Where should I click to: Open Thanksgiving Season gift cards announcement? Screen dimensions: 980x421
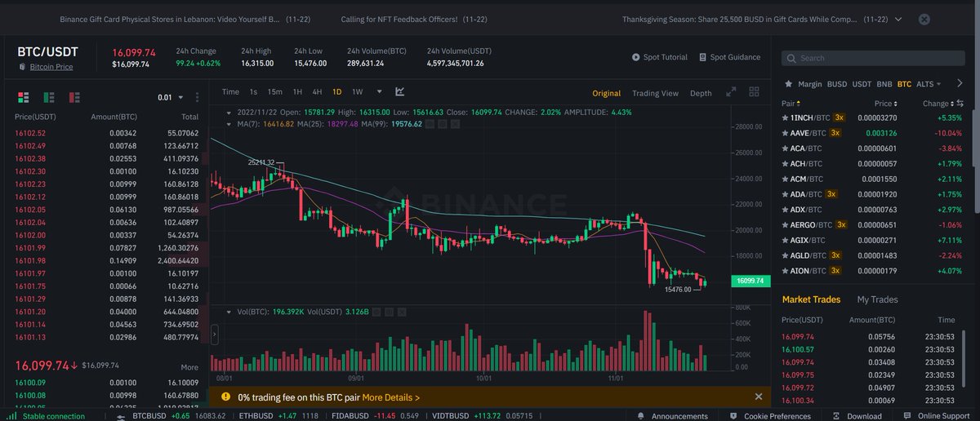754,18
